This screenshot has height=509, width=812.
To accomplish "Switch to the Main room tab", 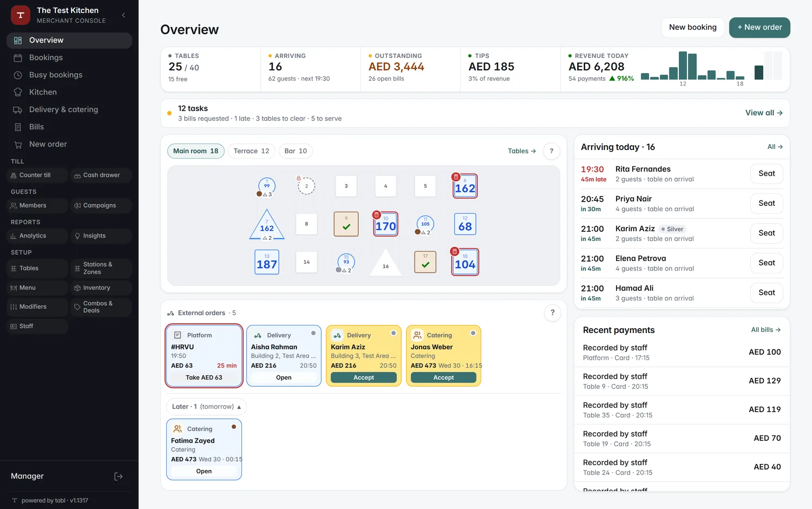I will click(196, 151).
